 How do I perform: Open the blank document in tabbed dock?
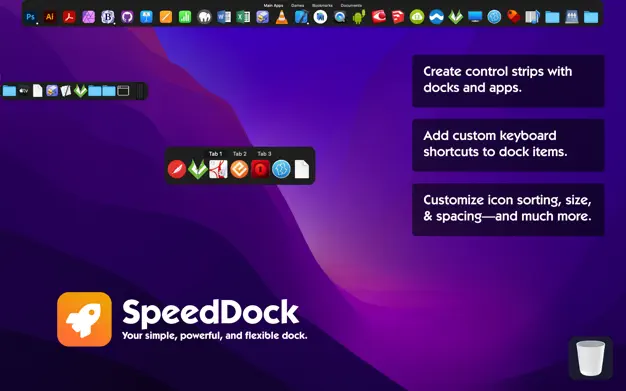click(x=302, y=169)
